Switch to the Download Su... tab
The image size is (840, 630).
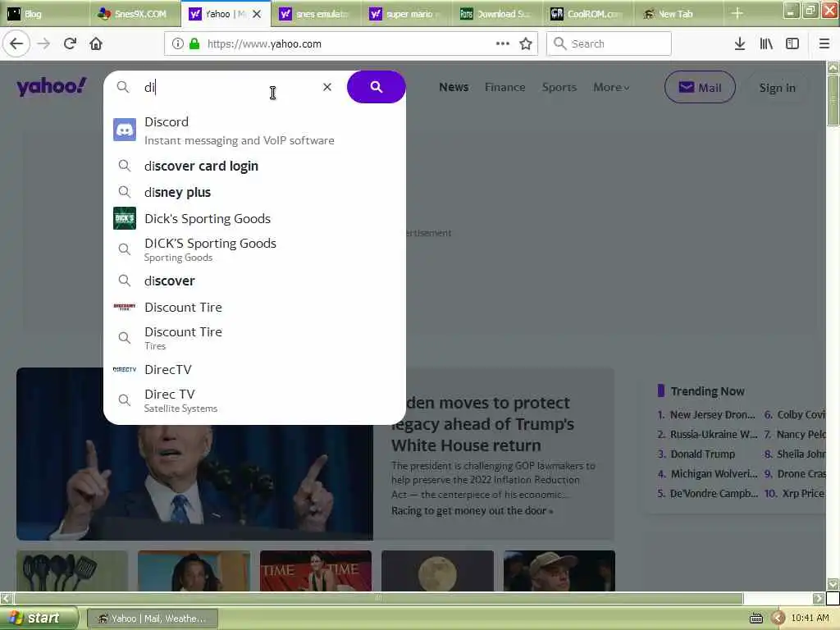[497, 14]
